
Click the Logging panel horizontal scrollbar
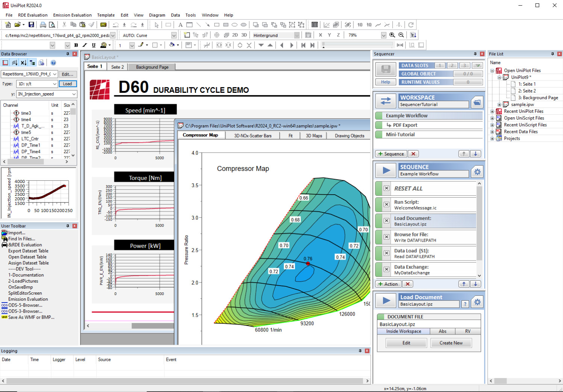185,381
